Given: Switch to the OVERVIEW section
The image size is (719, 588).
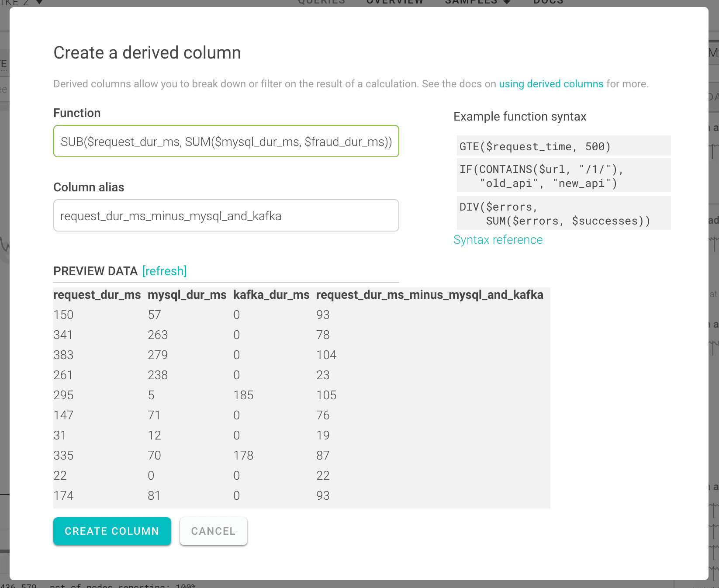Looking at the screenshot, I should pyautogui.click(x=394, y=3).
